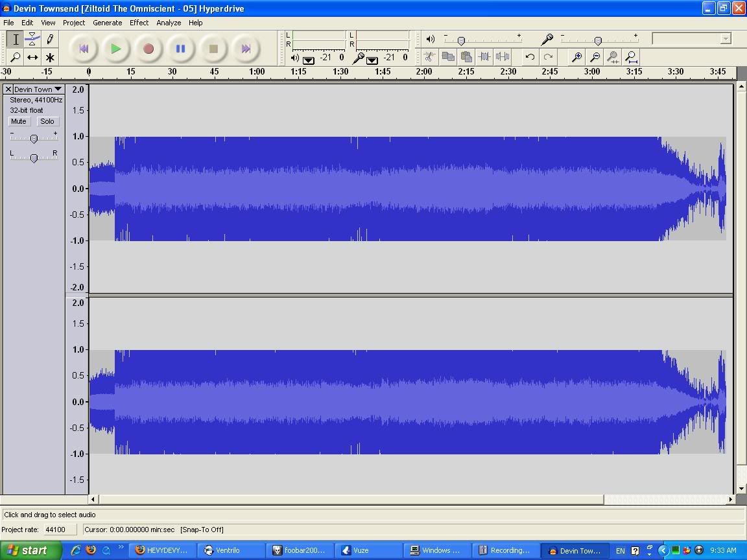747x560 pixels.
Task: Click the input microphone meter icon
Action: (x=358, y=58)
